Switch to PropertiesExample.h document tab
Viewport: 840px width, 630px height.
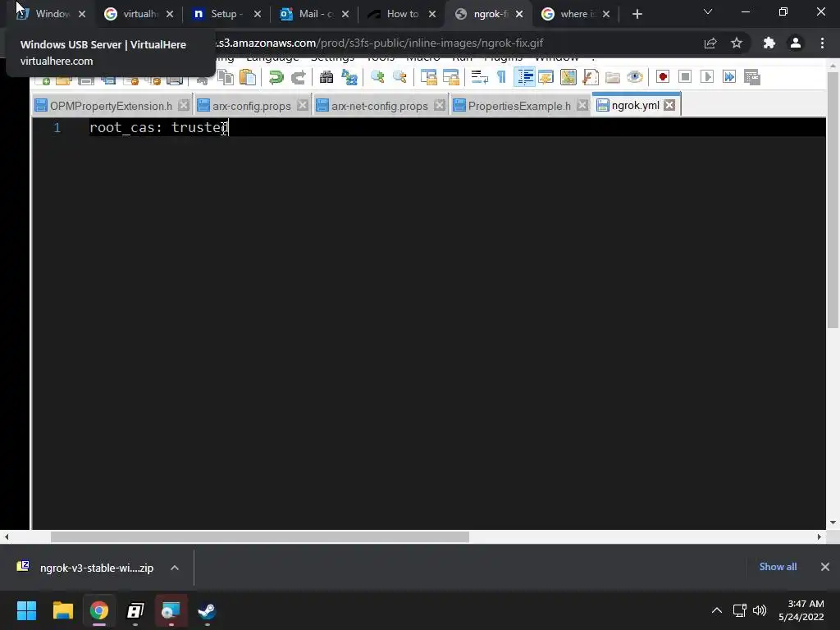click(x=519, y=106)
